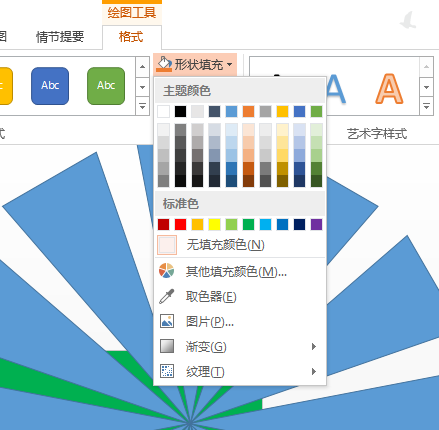Apply the green Abc shape style

point(106,86)
